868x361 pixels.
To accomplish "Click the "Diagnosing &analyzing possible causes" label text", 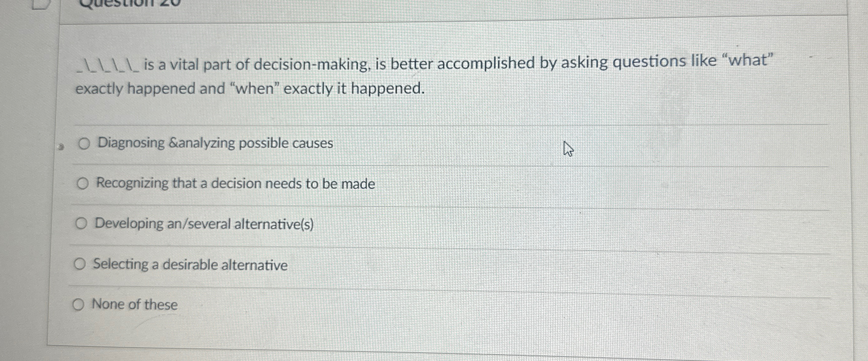I will (214, 143).
